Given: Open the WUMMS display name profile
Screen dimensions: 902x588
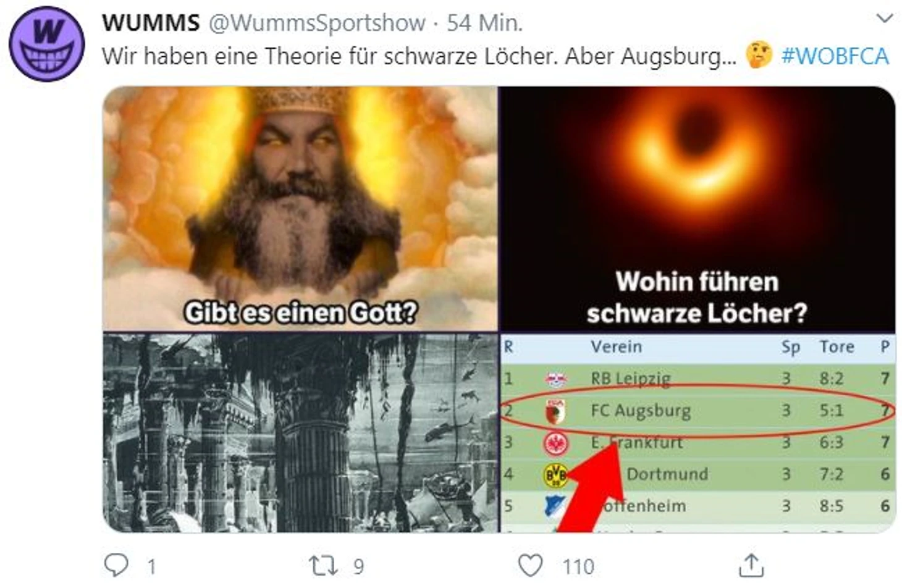Looking at the screenshot, I should point(151,23).
